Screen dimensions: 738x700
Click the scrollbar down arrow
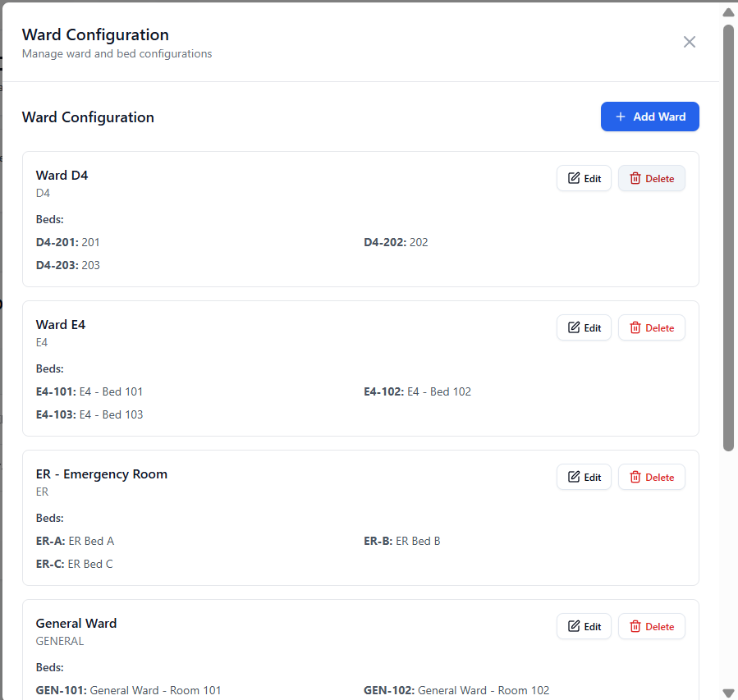[728, 693]
